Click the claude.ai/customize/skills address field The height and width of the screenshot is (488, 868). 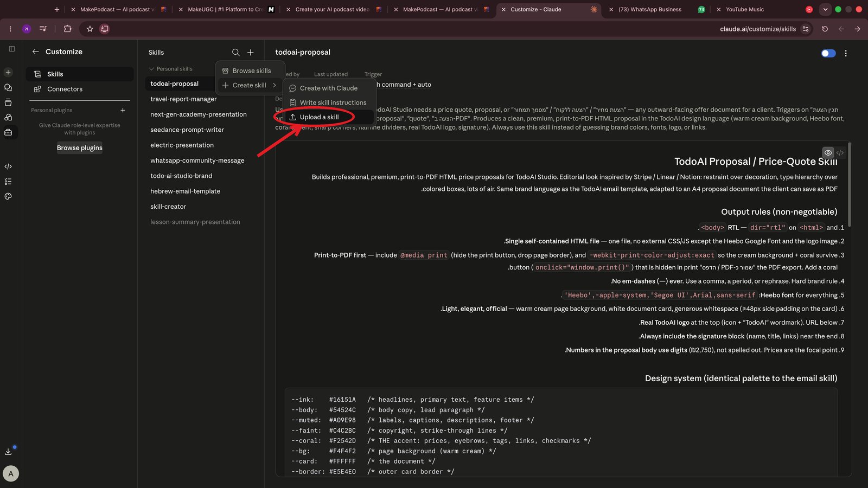[x=757, y=29]
